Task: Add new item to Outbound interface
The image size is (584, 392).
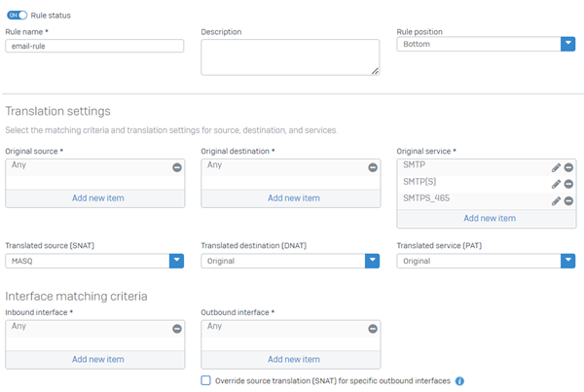Action: 290,359
